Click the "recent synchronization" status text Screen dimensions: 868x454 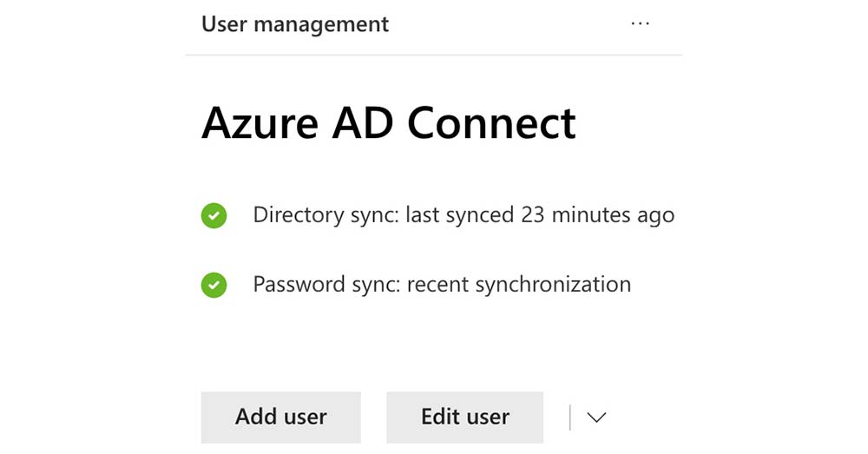click(519, 284)
